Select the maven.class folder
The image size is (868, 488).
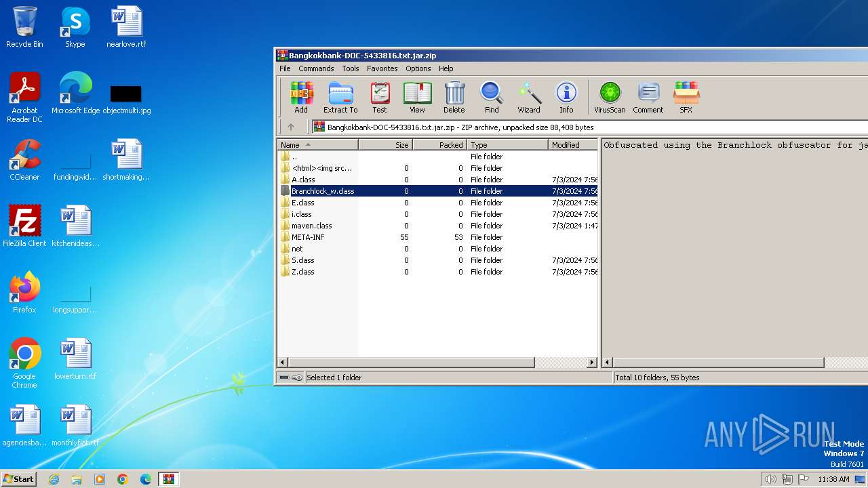437,226
